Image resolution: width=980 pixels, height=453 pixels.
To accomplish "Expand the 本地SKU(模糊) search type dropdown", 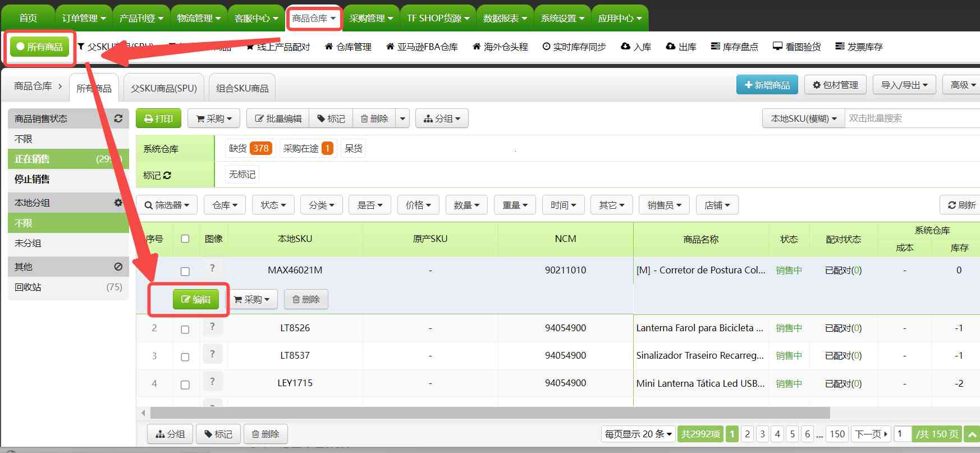I will (803, 118).
